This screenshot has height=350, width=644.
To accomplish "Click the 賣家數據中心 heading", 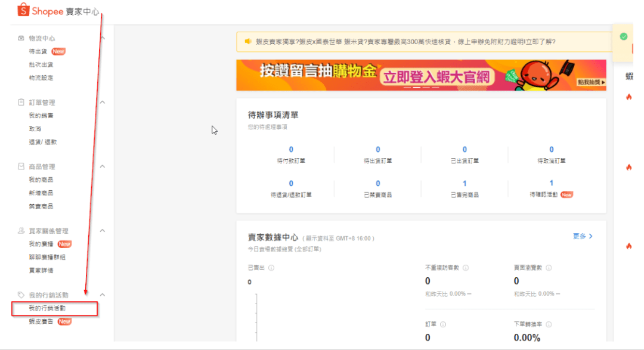I will (273, 237).
